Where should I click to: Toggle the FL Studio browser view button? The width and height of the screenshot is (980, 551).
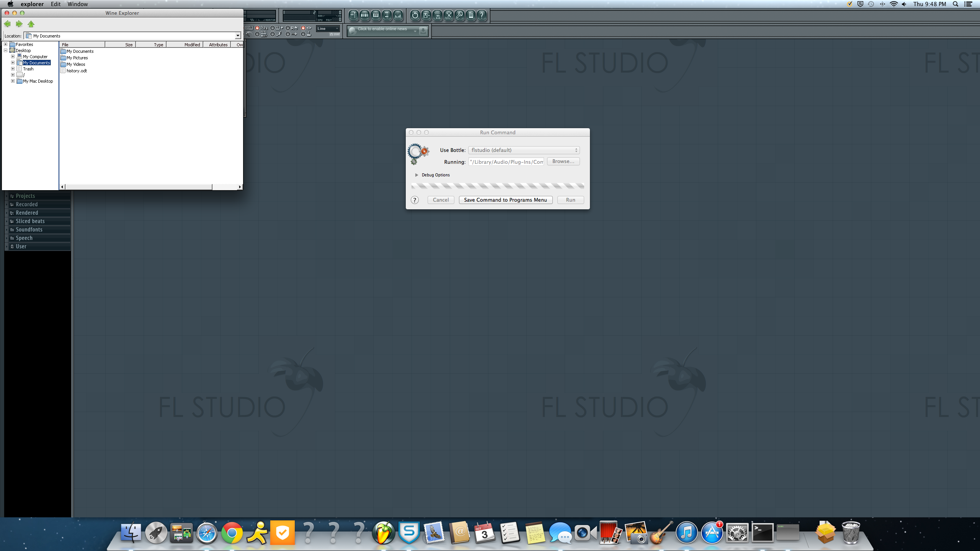point(387,15)
